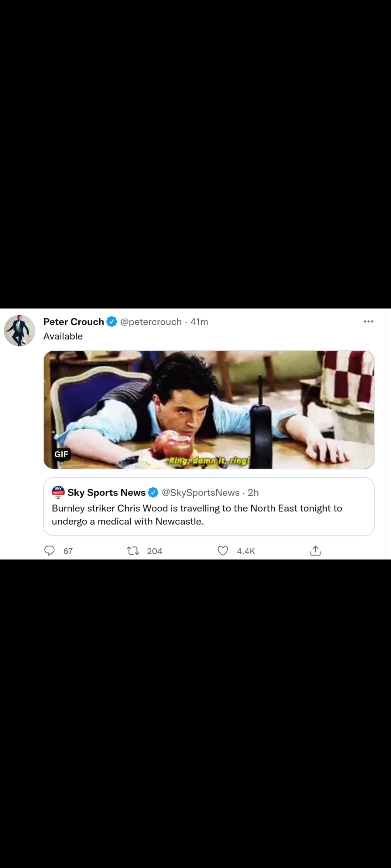Click the 4.4K likes count
This screenshot has height=868, width=391.
pyautogui.click(x=246, y=551)
